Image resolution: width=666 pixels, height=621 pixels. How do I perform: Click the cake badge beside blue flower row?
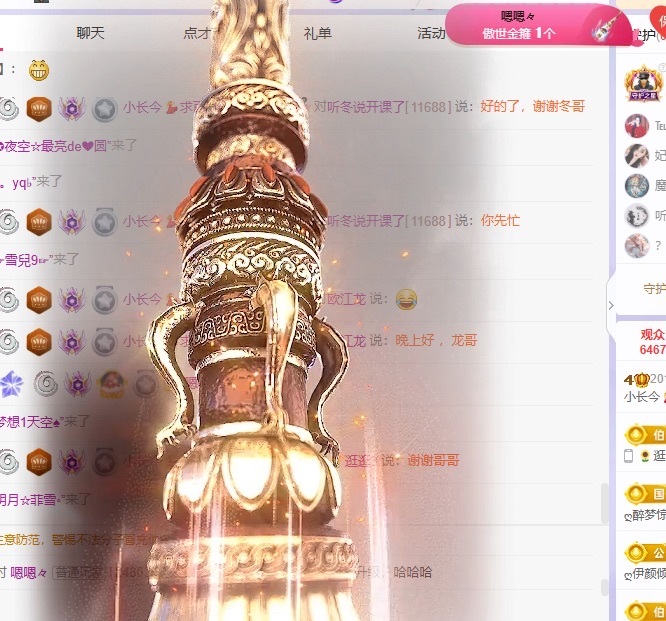pyautogui.click(x=111, y=384)
